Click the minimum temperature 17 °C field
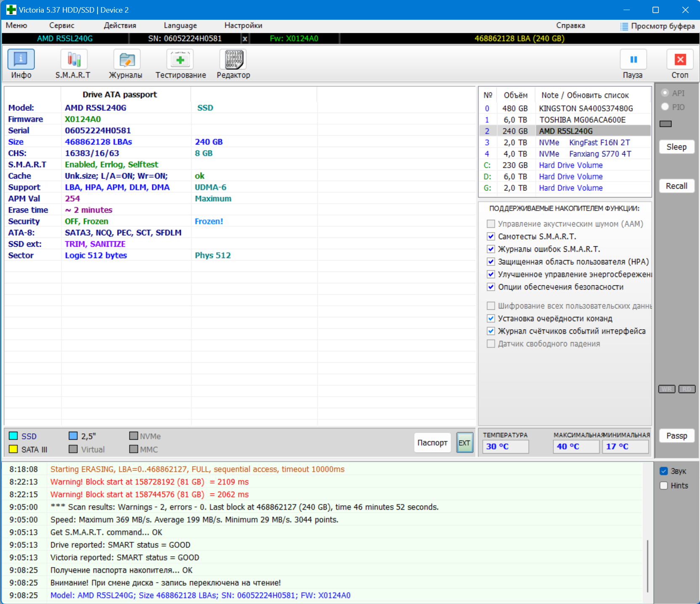Screen dimensions: 700x604 pos(626,446)
